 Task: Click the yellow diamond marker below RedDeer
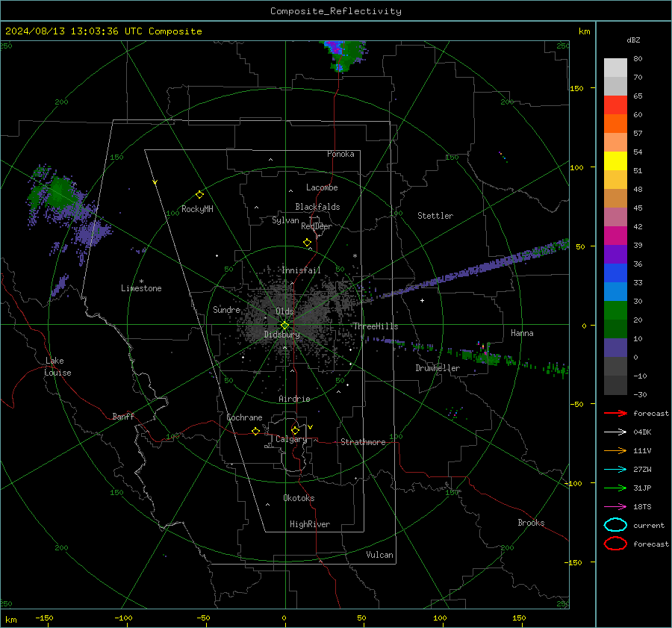(307, 243)
